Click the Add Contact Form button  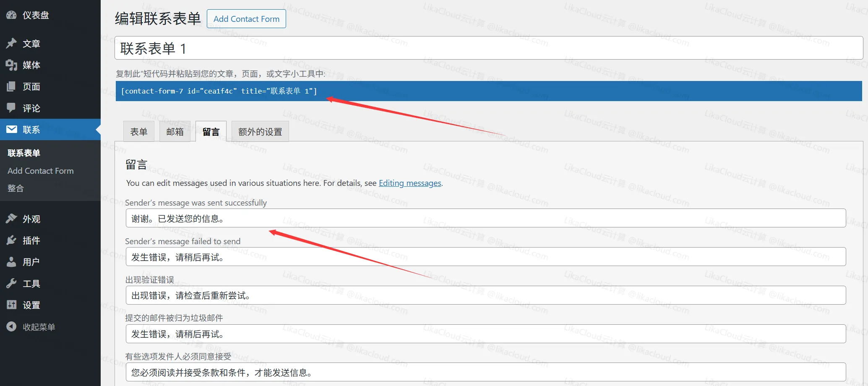[246, 18]
